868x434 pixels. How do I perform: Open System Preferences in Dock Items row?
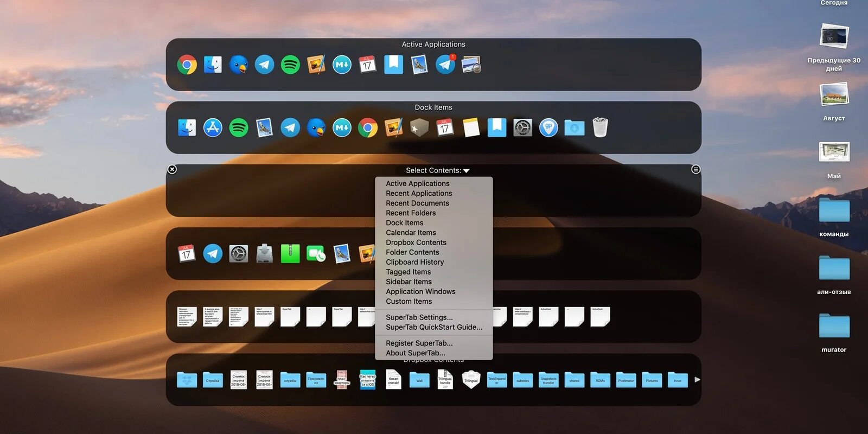coord(522,128)
